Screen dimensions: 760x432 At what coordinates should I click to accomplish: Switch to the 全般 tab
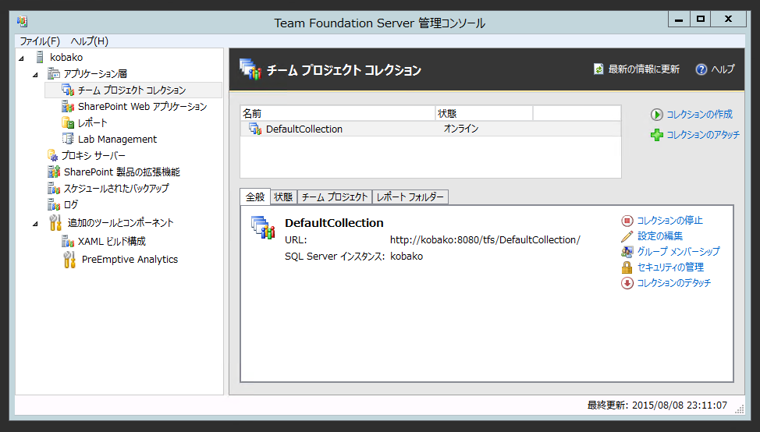click(255, 197)
